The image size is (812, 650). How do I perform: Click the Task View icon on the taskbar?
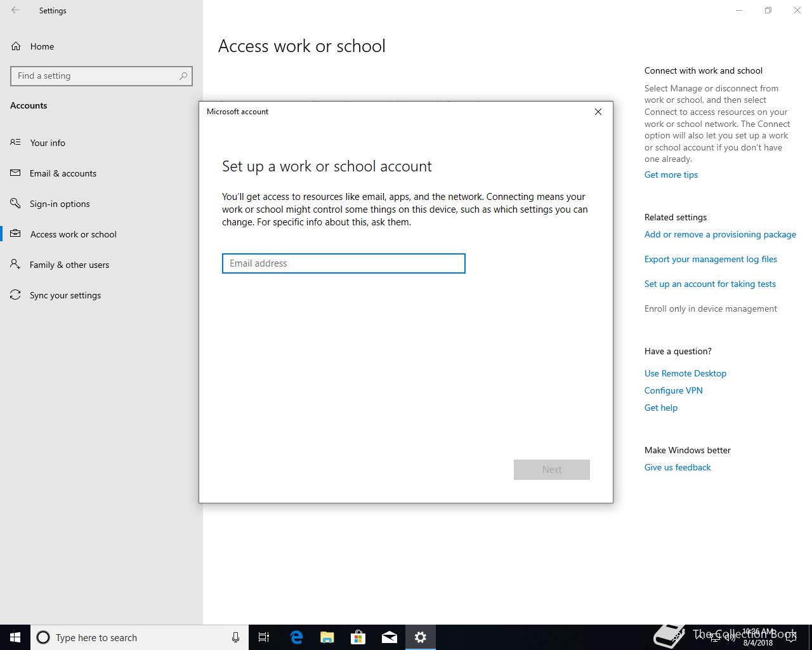pyautogui.click(x=264, y=637)
